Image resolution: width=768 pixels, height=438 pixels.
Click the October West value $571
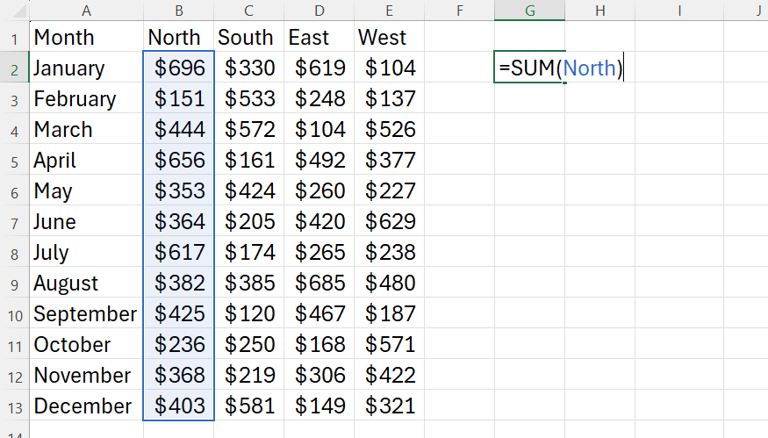pyautogui.click(x=389, y=344)
